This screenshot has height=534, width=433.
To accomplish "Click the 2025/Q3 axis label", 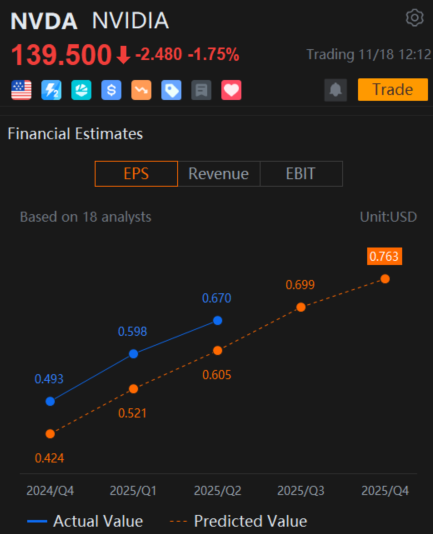I will [x=301, y=491].
